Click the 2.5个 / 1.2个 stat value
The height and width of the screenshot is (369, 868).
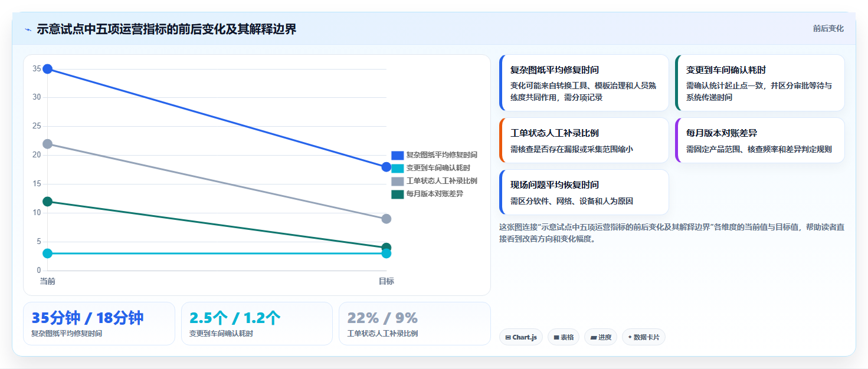[x=235, y=318]
